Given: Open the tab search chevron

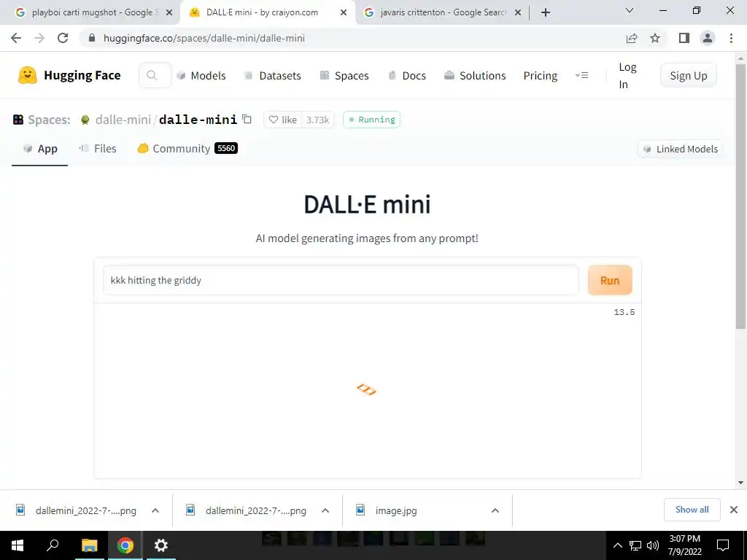Looking at the screenshot, I should click(630, 10).
